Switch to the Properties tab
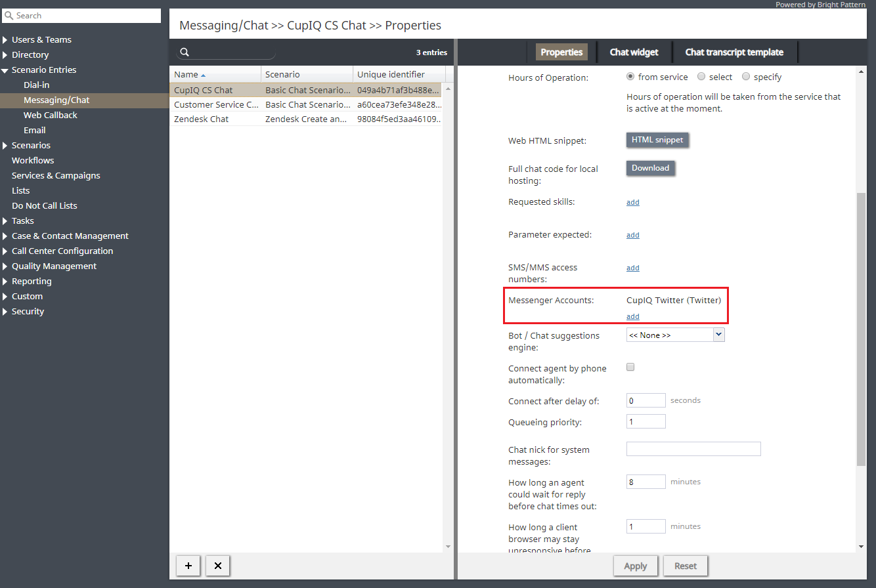This screenshot has width=876, height=588. (x=561, y=52)
